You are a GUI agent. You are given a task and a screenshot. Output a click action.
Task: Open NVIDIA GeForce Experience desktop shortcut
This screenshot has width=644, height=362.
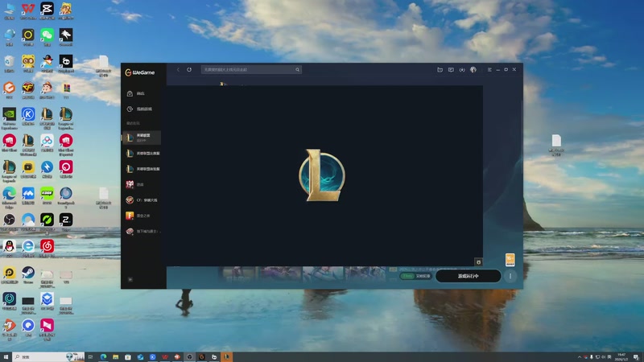tap(9, 118)
